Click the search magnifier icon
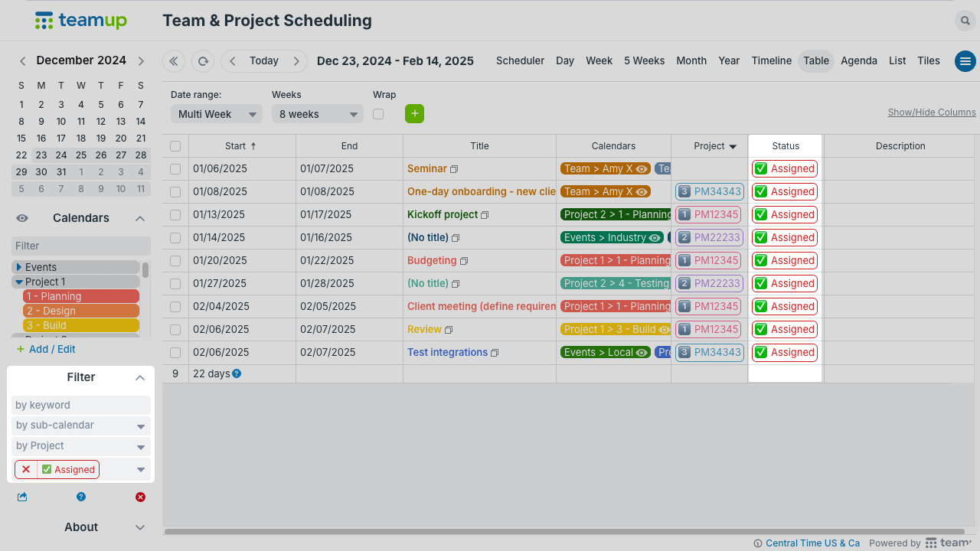The image size is (980, 551). (x=965, y=21)
